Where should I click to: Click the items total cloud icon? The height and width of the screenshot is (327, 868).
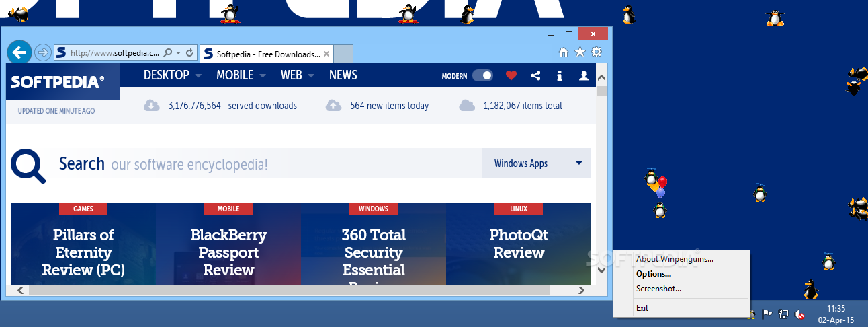click(x=467, y=105)
